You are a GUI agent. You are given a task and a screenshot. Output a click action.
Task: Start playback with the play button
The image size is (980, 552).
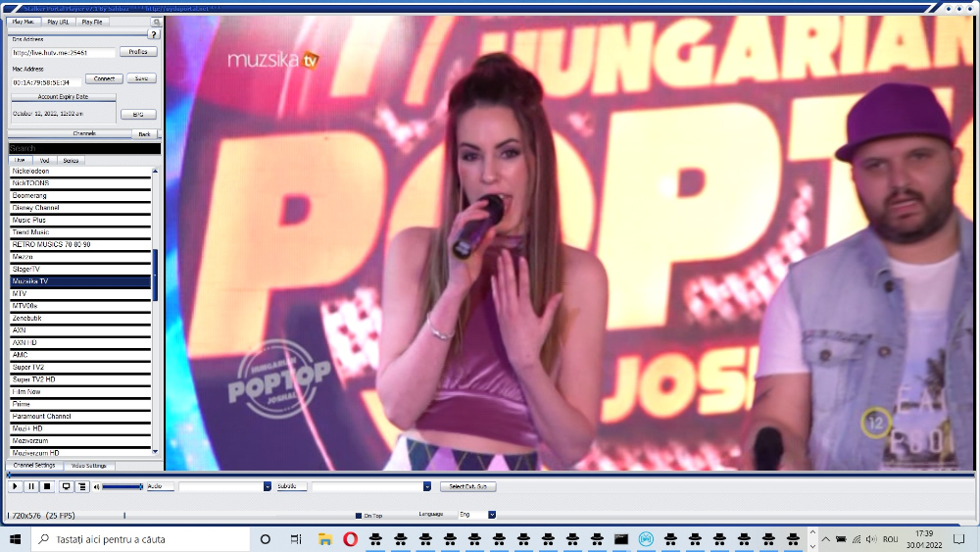coord(15,486)
